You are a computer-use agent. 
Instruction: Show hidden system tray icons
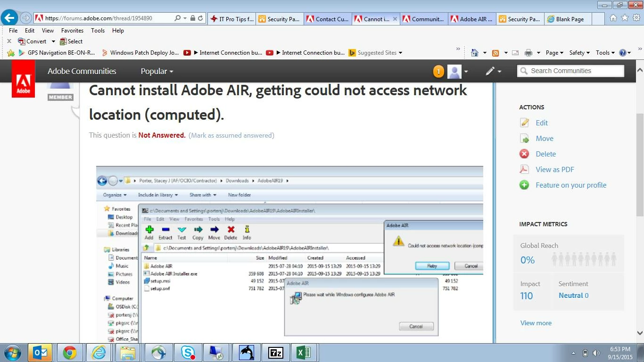(573, 353)
